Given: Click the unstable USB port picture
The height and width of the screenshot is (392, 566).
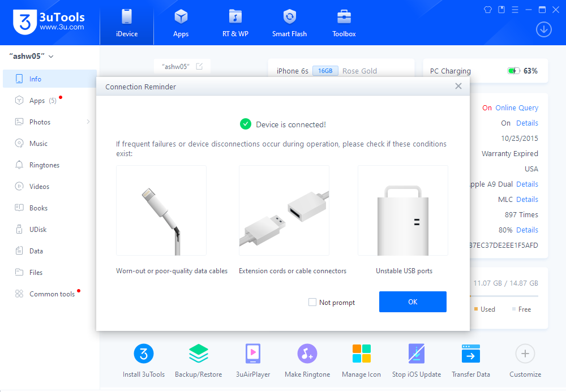Looking at the screenshot, I should [x=403, y=210].
